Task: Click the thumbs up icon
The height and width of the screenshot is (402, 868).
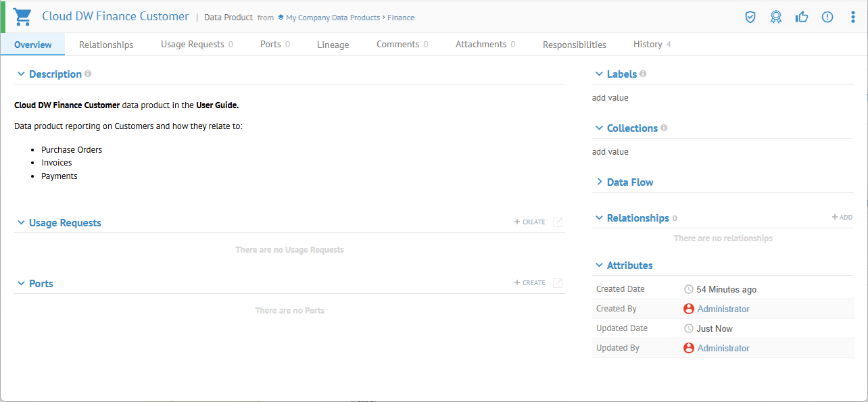Action: [x=802, y=17]
